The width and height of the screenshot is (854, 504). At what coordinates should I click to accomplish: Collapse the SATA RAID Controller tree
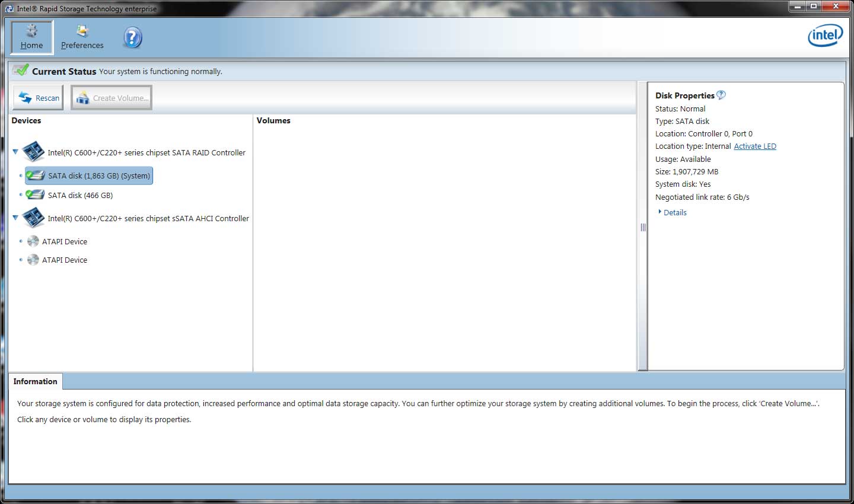click(x=15, y=152)
